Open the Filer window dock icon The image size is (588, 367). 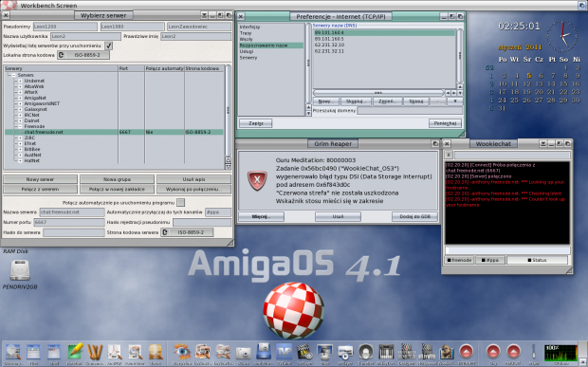point(33,352)
